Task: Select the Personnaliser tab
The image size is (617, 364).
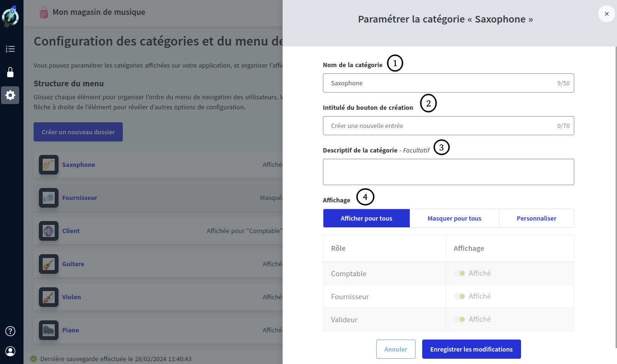Action: point(536,218)
